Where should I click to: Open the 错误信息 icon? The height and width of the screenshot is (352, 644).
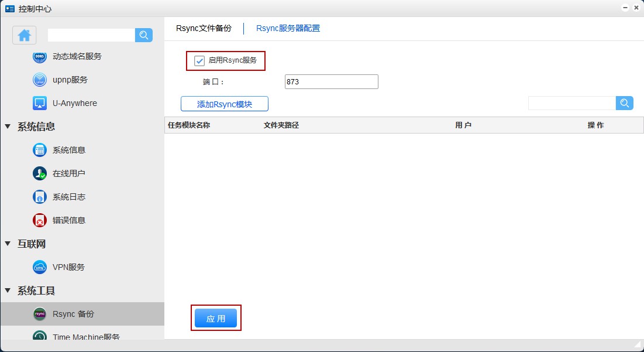[x=40, y=220]
